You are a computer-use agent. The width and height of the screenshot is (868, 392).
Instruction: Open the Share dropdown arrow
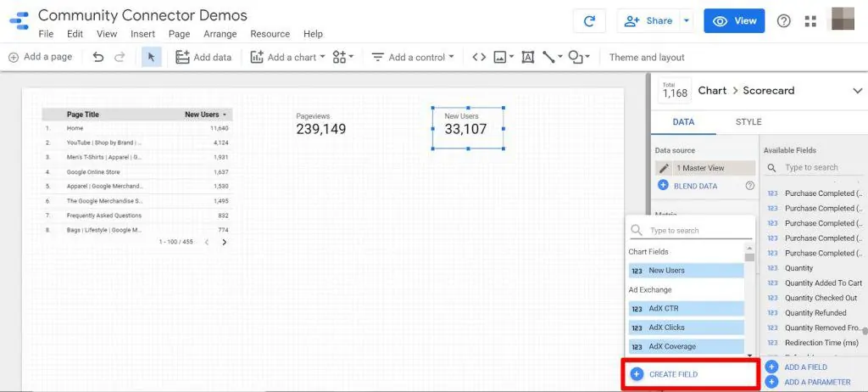(687, 21)
